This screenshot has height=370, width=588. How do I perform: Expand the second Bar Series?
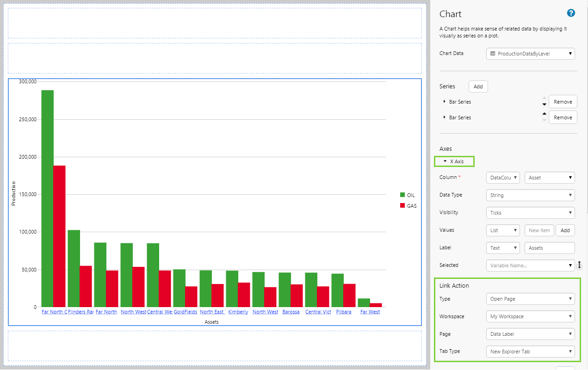point(445,117)
